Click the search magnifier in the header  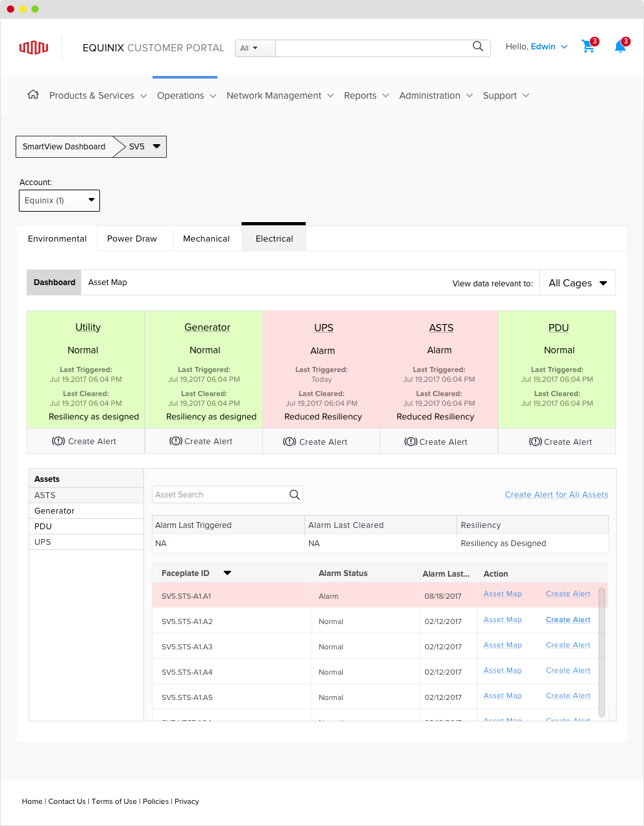tap(478, 46)
